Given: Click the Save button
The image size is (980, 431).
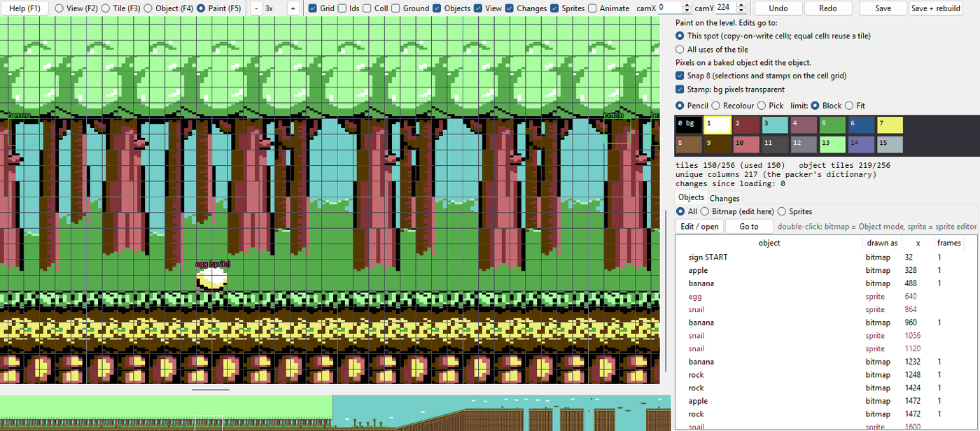Looking at the screenshot, I should click(883, 8).
